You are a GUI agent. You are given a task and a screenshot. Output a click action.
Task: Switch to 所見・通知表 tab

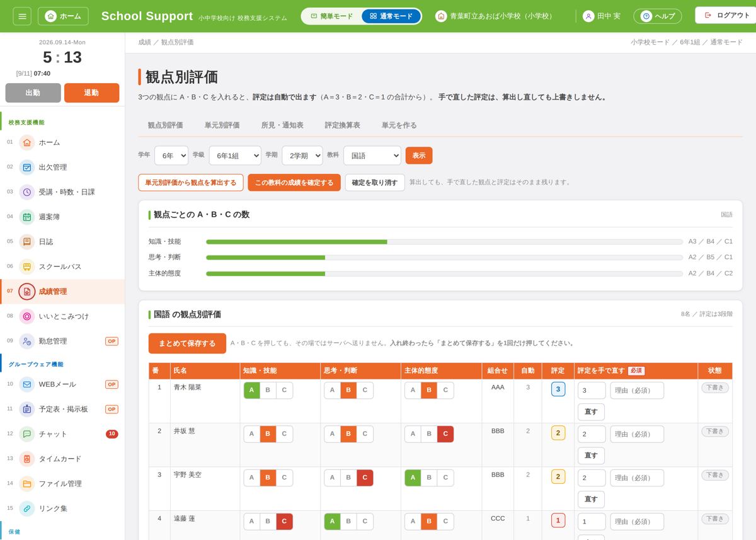click(282, 125)
